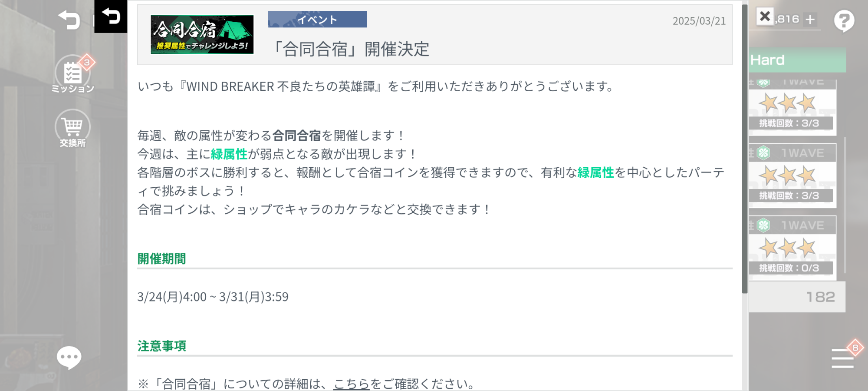
Task: Select the Hard difficulty tab
Action: click(798, 60)
